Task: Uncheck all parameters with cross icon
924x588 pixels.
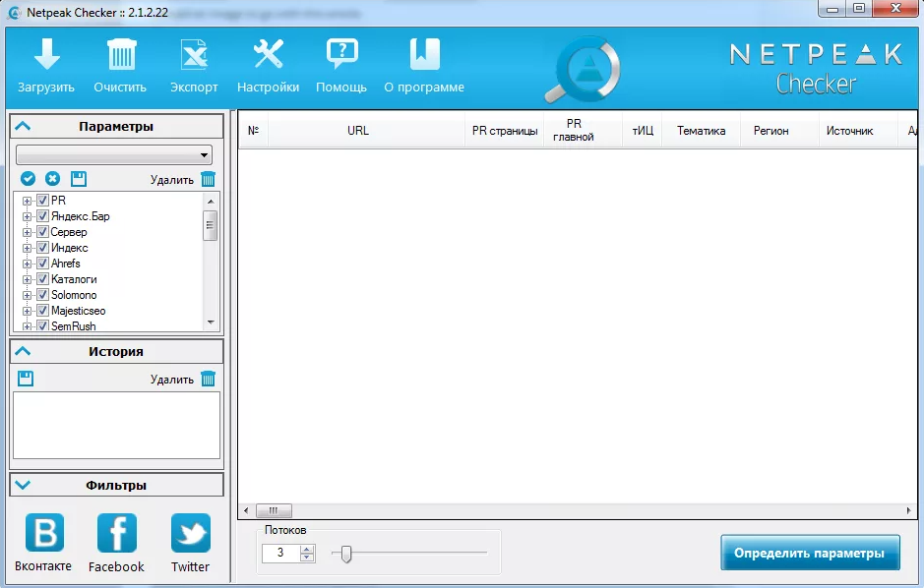Action: (x=53, y=178)
